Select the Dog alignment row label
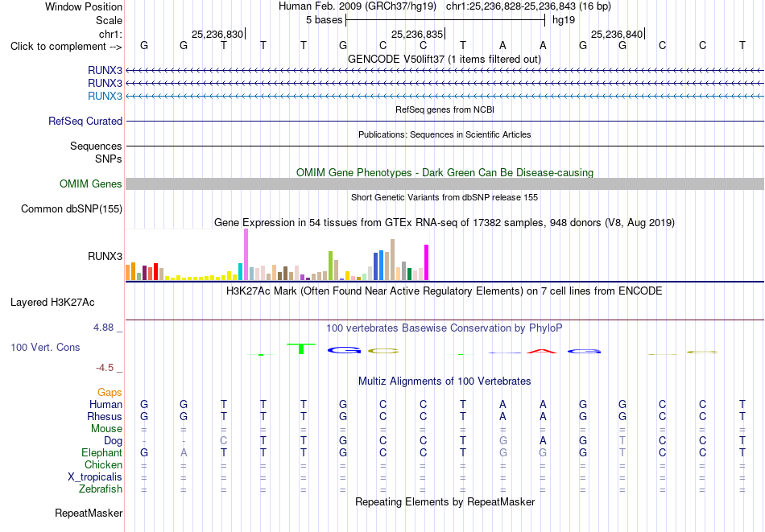 pos(113,441)
